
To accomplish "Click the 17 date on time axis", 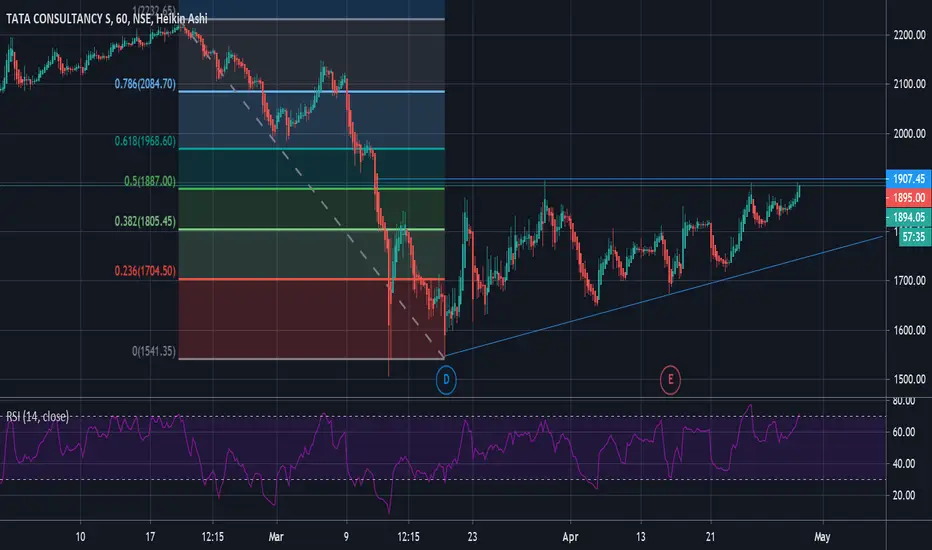I will 150,536.
